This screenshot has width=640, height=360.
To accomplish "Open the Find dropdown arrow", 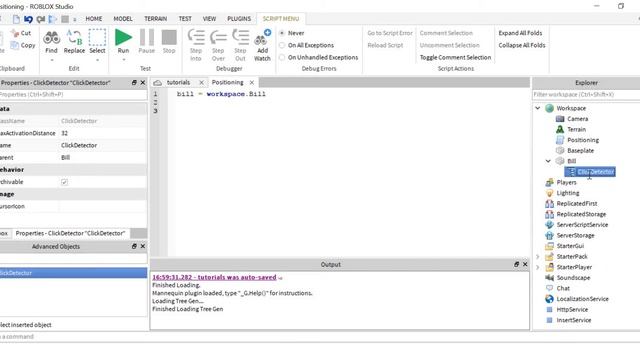I will tap(51, 60).
